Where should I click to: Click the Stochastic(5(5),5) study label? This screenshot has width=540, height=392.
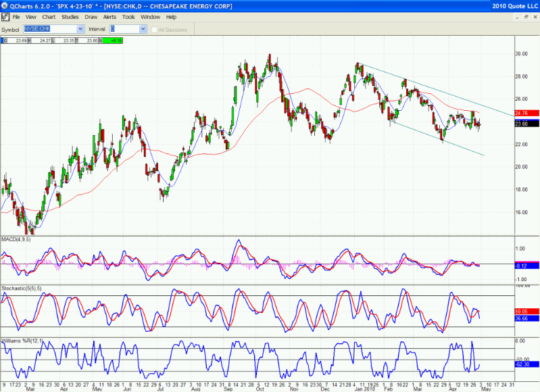pos(22,289)
